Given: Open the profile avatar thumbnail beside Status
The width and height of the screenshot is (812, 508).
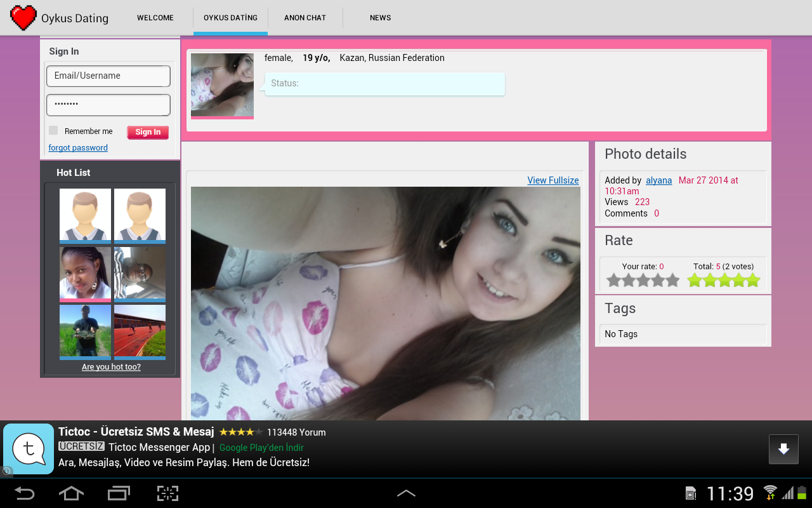Looking at the screenshot, I should [222, 86].
